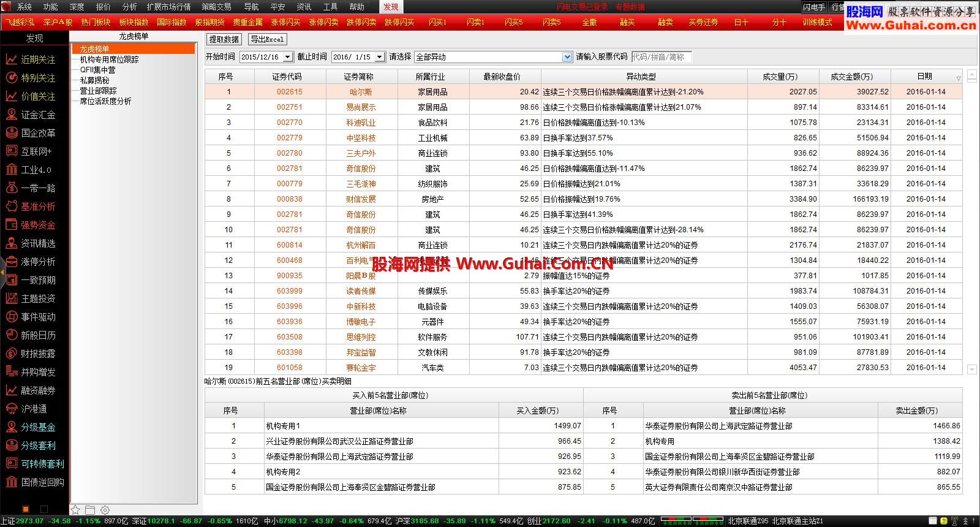The width and height of the screenshot is (980, 527).
Task: Open the 功能 menu
Action: point(51,7)
